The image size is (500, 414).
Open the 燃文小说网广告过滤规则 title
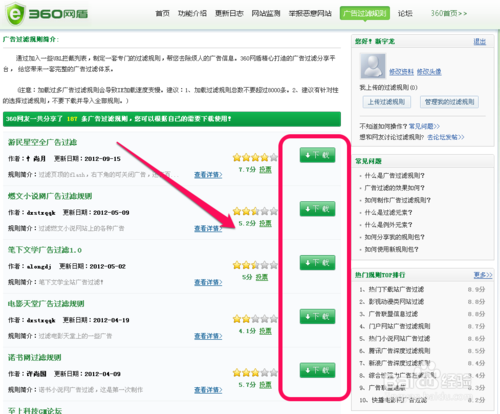tap(50, 196)
